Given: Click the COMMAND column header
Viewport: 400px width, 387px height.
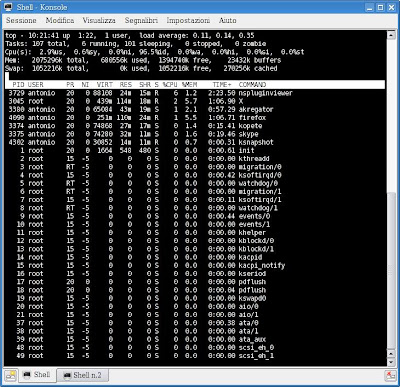Looking at the screenshot, I should pyautogui.click(x=252, y=85).
